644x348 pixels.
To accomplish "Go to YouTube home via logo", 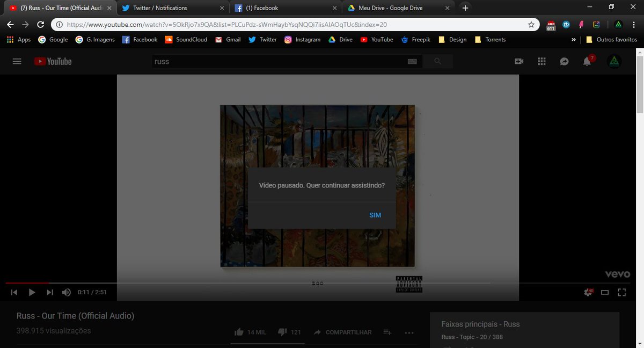I will (53, 61).
